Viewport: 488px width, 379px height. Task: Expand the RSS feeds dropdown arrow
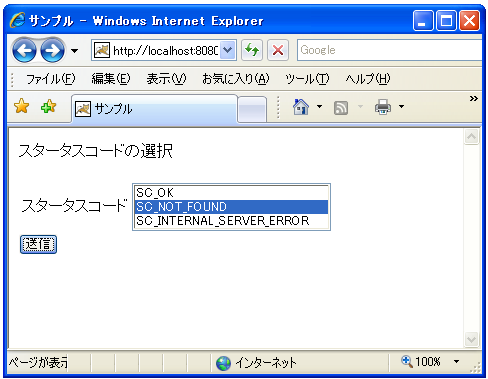point(360,107)
